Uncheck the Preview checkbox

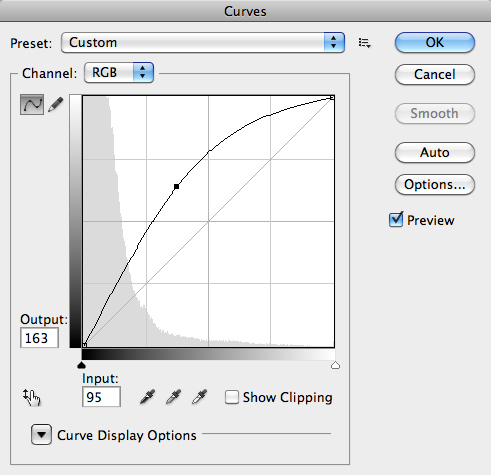coord(396,220)
